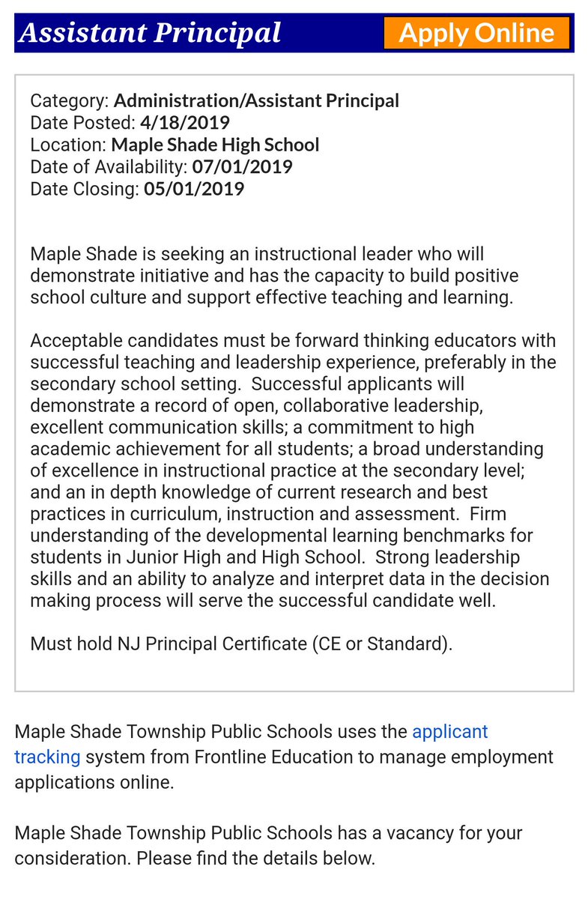Click the Location label

69,145
